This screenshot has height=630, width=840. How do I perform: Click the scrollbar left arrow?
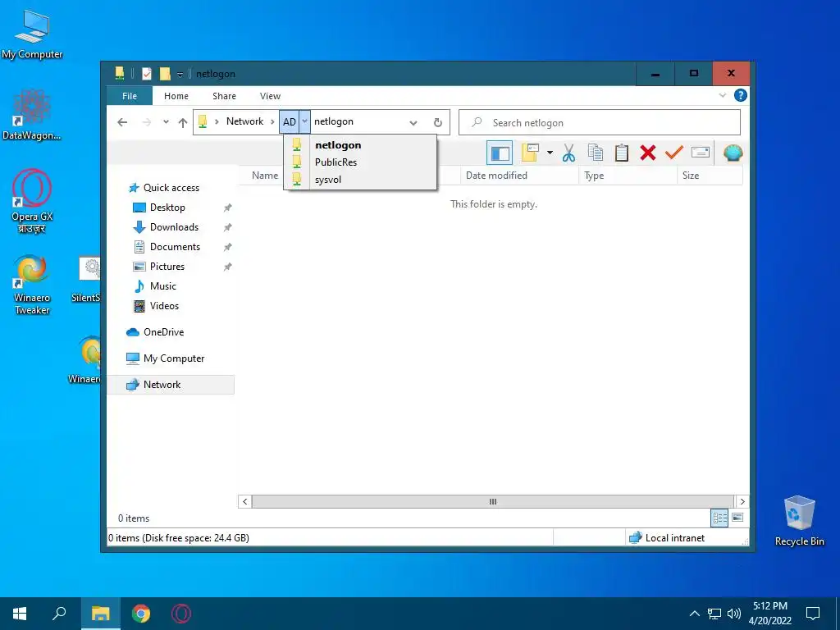coord(244,501)
